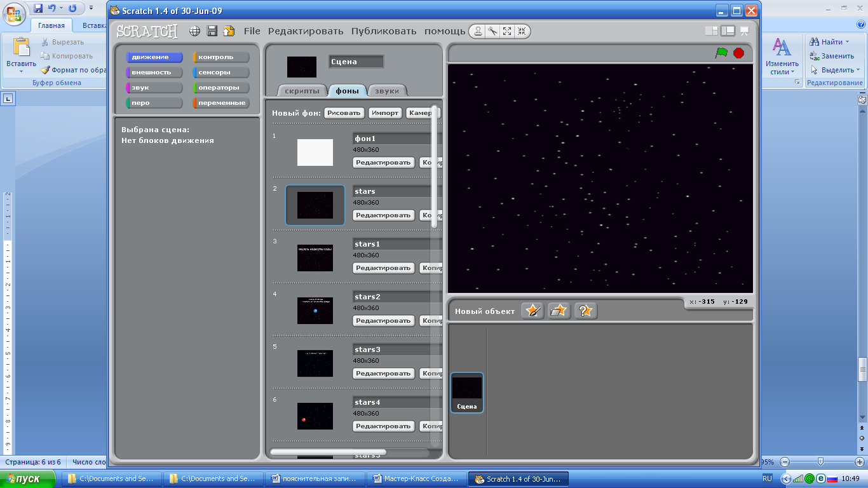The image size is (868, 488).
Task: Save project with the floppy disk icon
Action: click(x=212, y=31)
